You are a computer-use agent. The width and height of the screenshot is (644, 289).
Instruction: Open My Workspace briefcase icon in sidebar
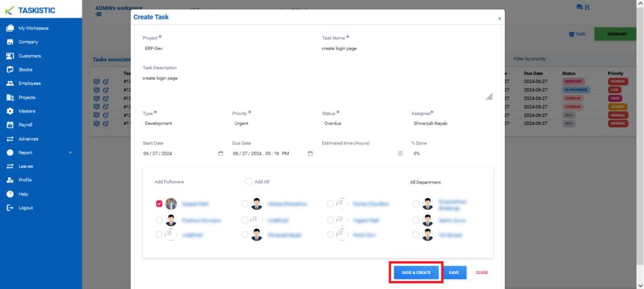pos(10,28)
